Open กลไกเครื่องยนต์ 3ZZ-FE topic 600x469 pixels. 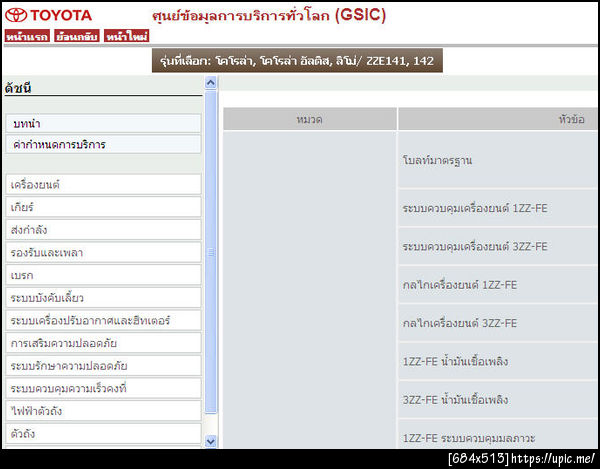[498, 323]
